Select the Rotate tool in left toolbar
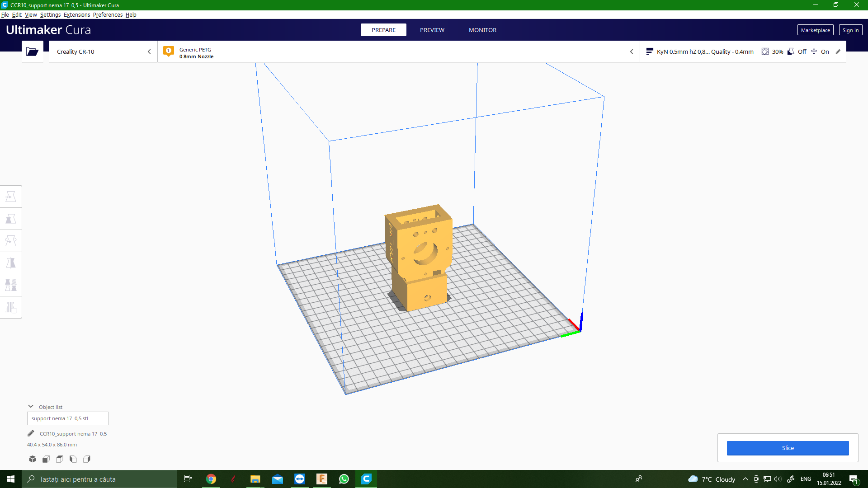The image size is (868, 488). (x=11, y=241)
